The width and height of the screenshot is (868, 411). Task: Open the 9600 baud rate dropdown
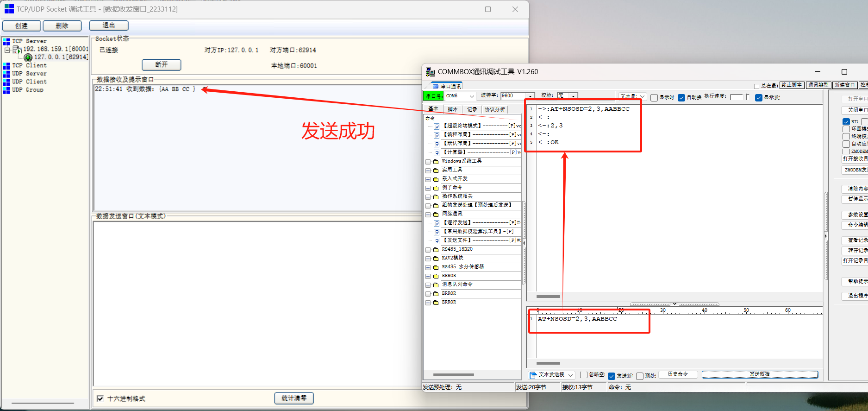pos(531,96)
